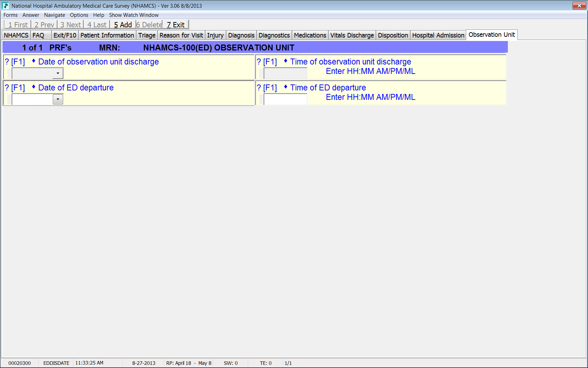588x368 pixels.
Task: Click status bar field name 'EDDISDATE'
Action: click(56, 363)
